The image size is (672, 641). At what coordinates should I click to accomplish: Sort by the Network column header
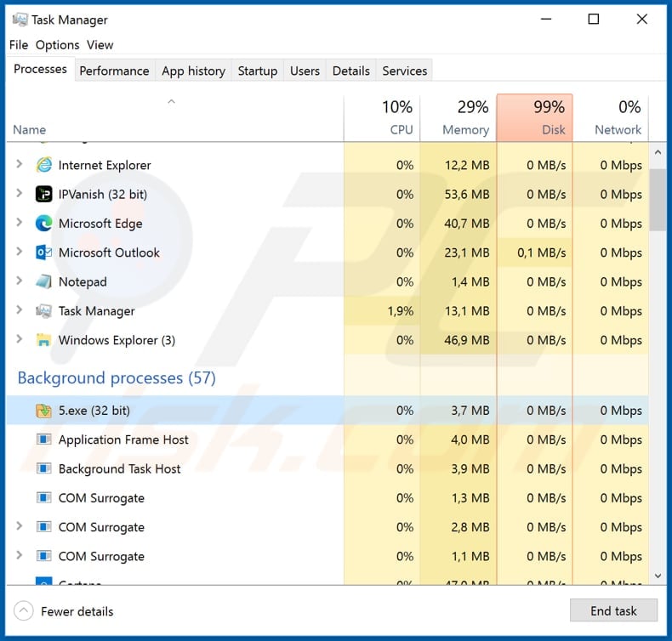pos(611,117)
